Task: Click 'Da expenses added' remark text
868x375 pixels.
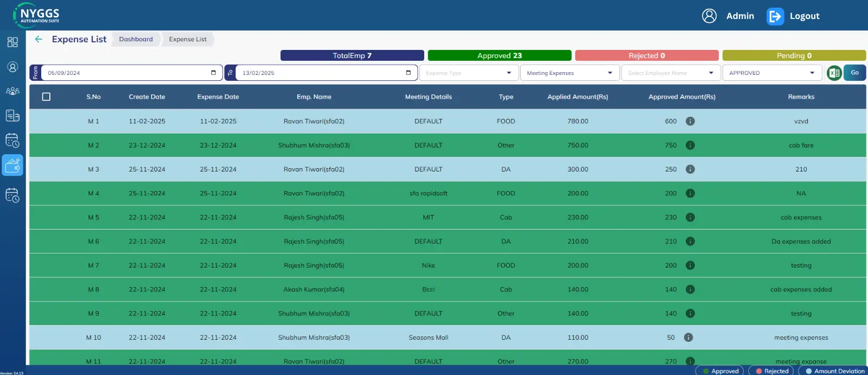Action: (801, 241)
